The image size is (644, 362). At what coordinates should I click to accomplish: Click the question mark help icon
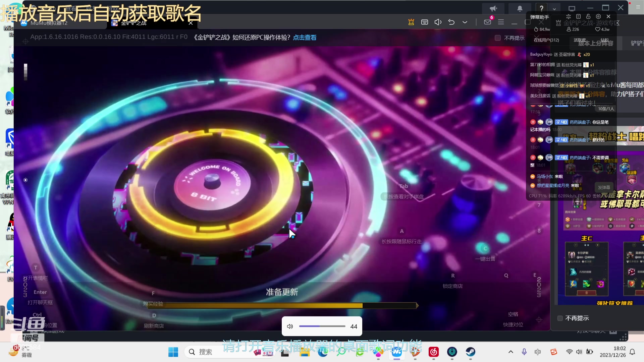541,9
